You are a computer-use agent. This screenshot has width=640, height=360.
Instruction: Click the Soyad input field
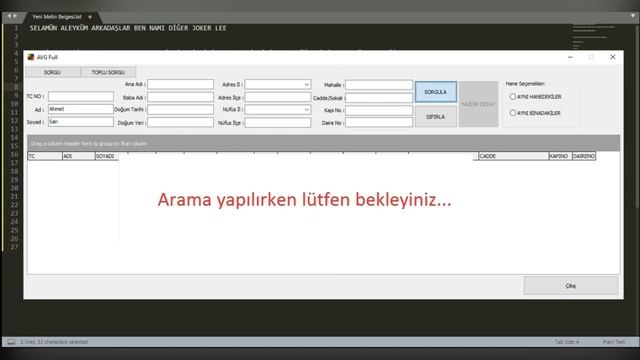(x=81, y=122)
